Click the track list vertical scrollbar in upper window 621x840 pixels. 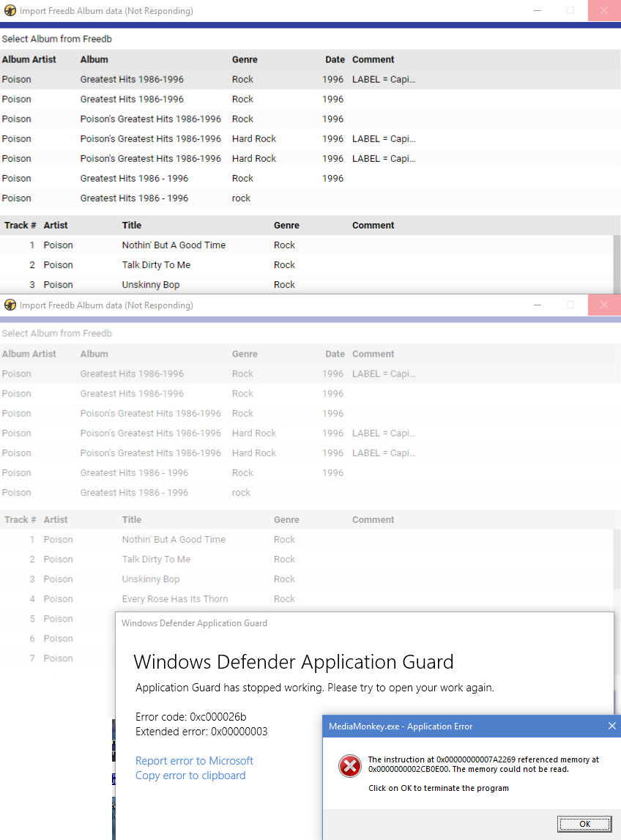tap(617, 264)
